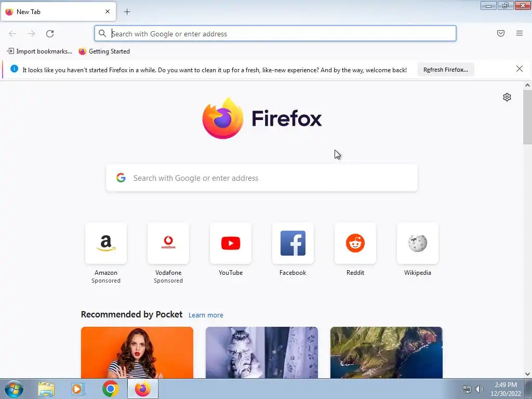Click the vertical scrollbar thumb
Screen dimensions: 532x399
tap(527, 117)
